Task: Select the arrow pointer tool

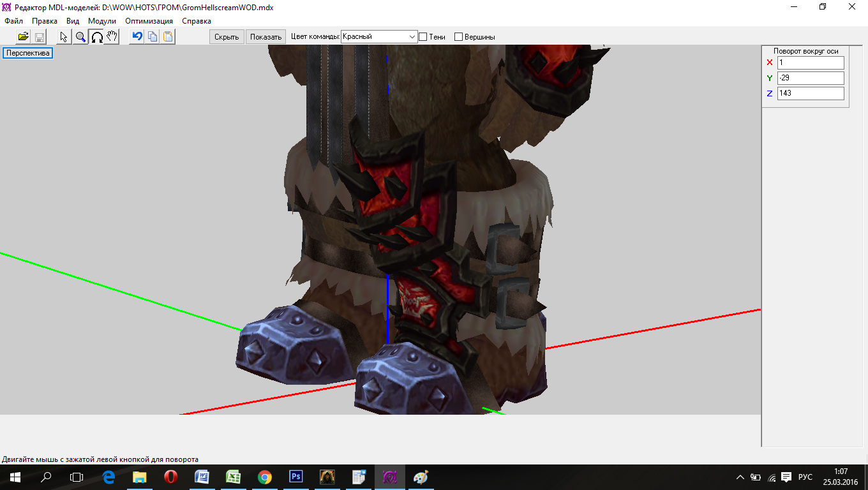Action: point(64,36)
